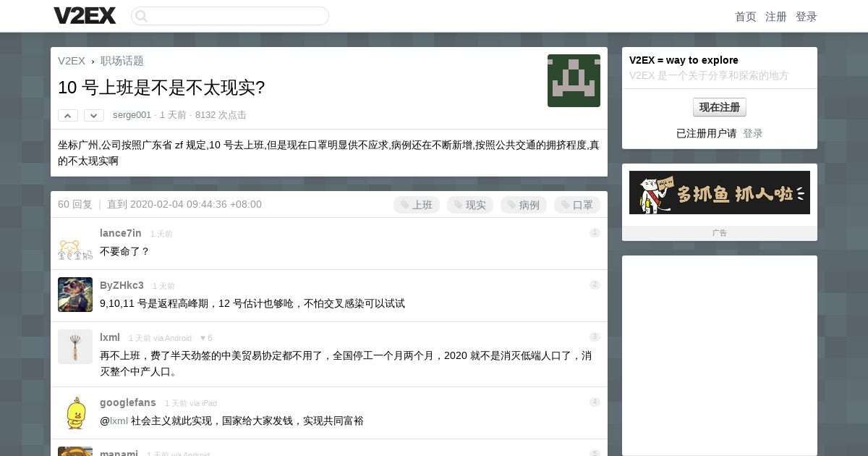Open the googlefans username link
The image size is (868, 456).
(128, 402)
